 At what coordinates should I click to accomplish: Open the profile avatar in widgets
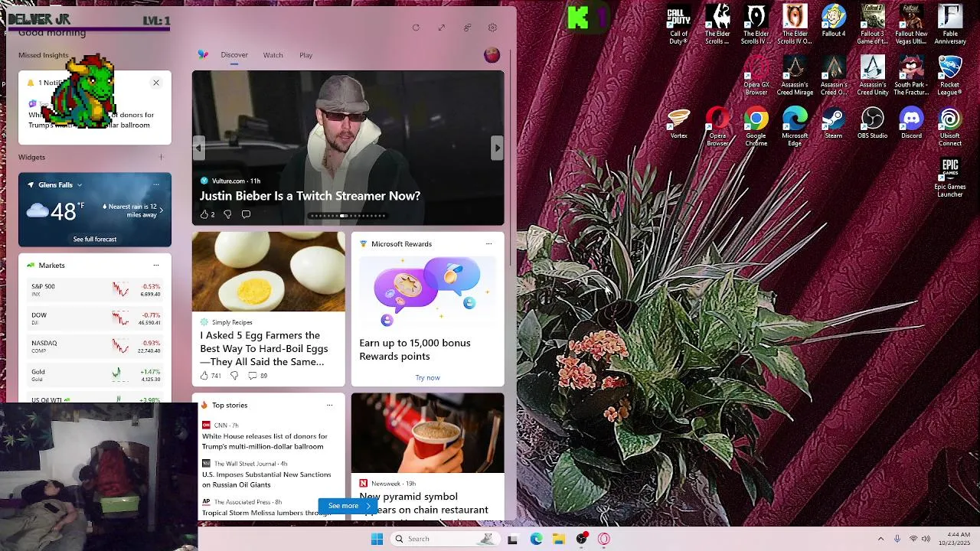coord(492,54)
